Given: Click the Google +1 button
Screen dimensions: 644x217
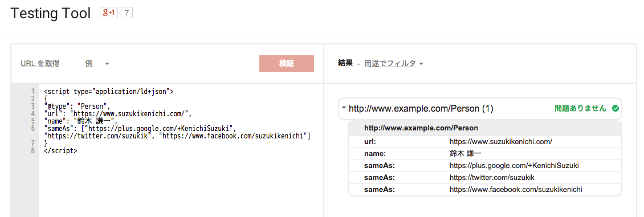Looking at the screenshot, I should click(x=108, y=13).
